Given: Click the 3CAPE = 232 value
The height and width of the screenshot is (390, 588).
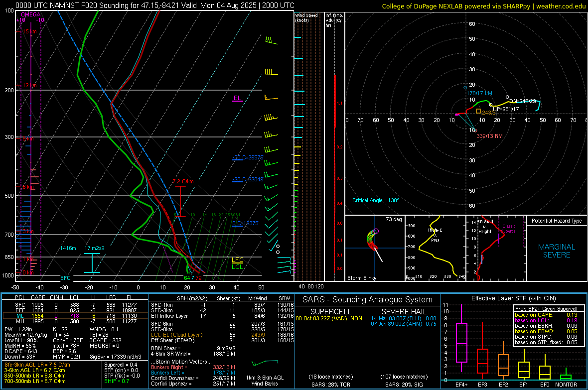Looking at the screenshot, I should pyautogui.click(x=105, y=340).
